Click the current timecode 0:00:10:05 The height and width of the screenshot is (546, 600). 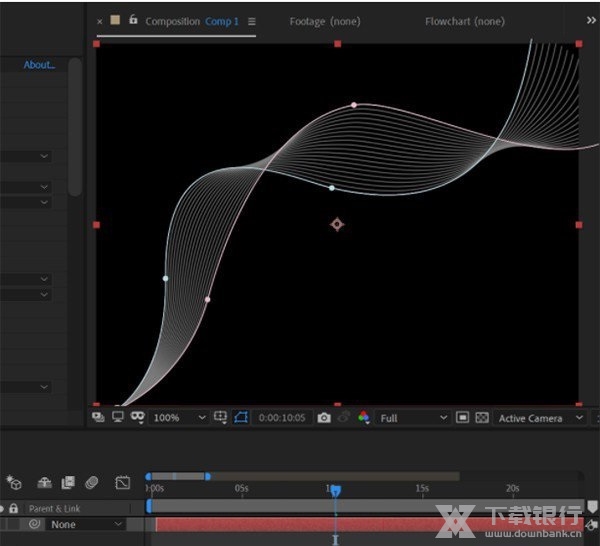point(281,418)
